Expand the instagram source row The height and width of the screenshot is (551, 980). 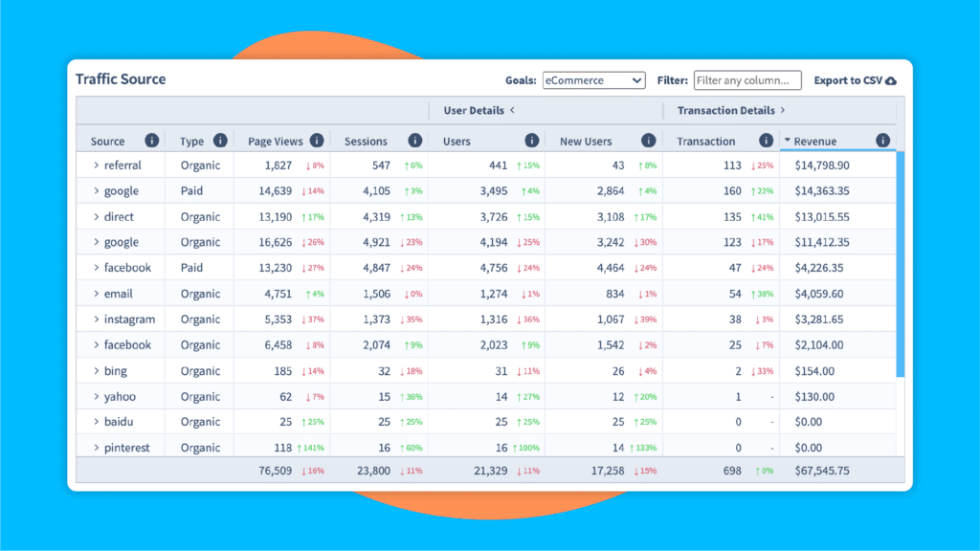[x=97, y=320]
